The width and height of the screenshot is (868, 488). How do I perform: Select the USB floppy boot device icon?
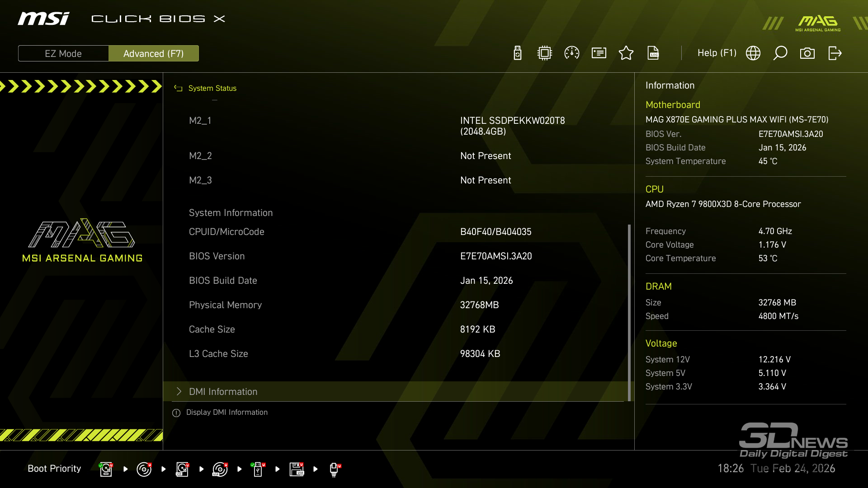pyautogui.click(x=297, y=469)
